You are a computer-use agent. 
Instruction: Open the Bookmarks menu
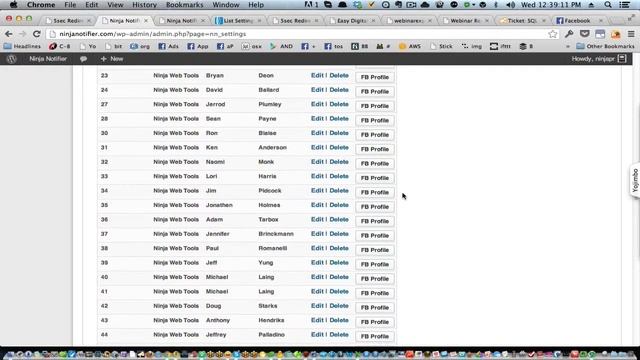tap(184, 5)
